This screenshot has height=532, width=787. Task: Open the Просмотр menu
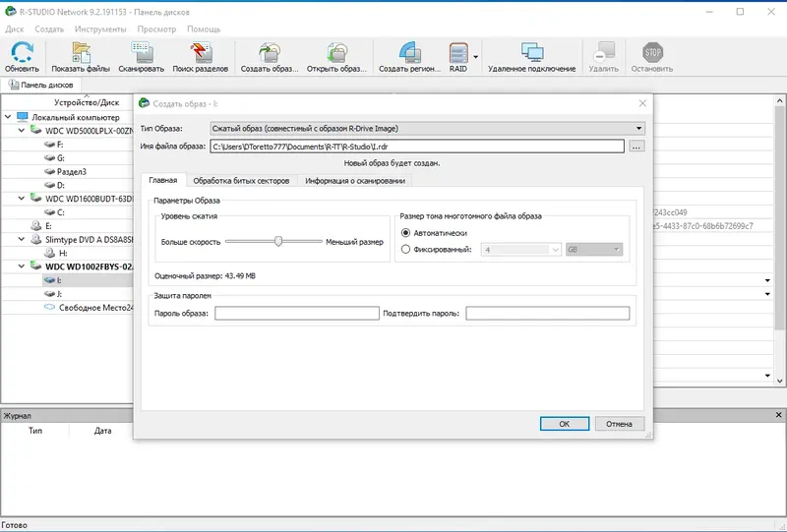point(156,30)
